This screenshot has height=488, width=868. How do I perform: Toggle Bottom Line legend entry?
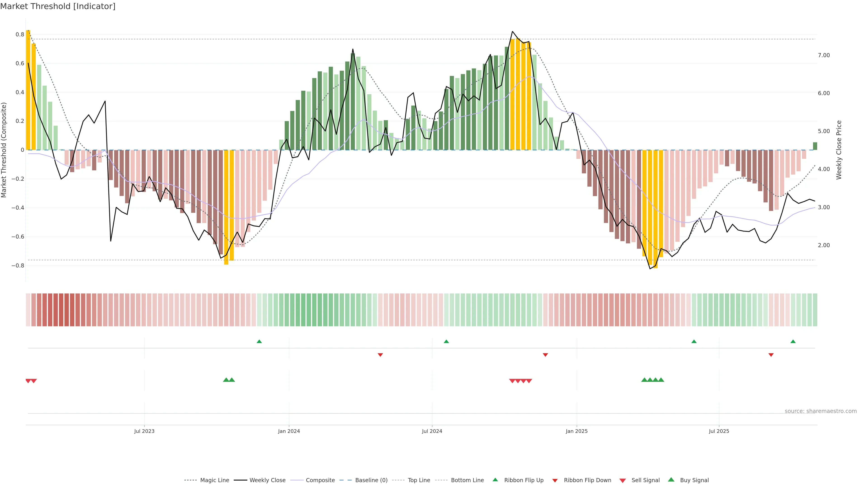point(467,480)
